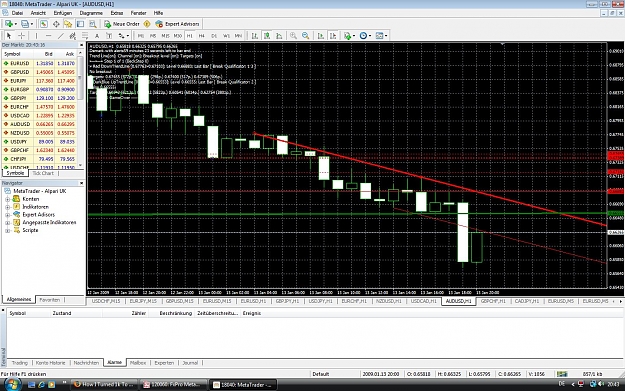Switch chart to D1 timeframe
The image size is (625, 391).
point(214,36)
